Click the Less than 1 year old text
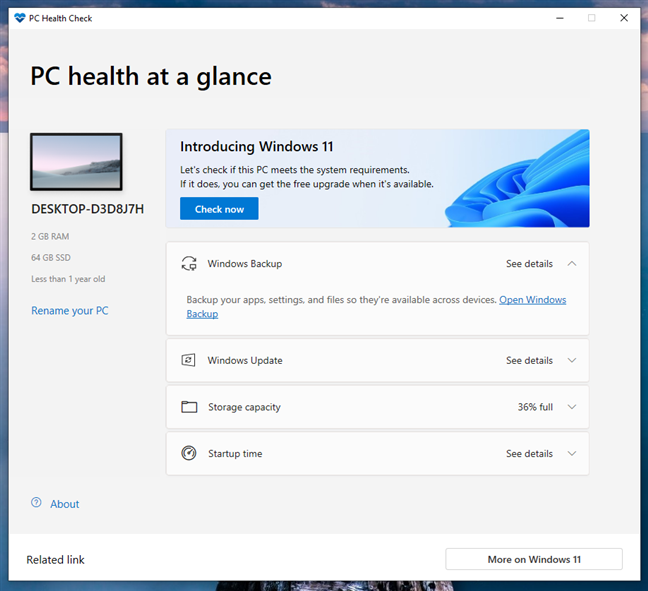Screen dimensions: 648x591 point(68,279)
